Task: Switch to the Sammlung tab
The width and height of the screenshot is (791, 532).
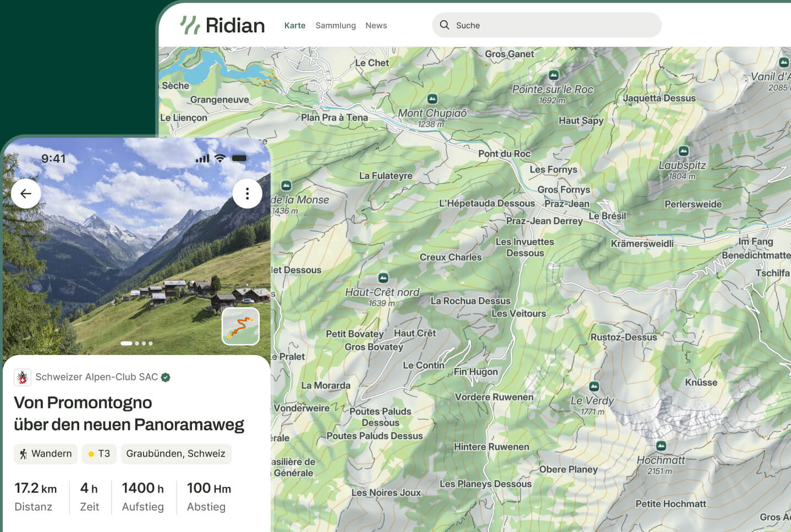Action: click(336, 25)
